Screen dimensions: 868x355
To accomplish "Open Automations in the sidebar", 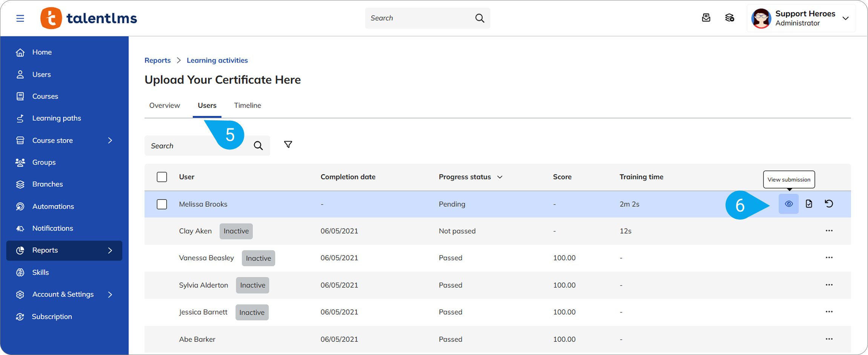I will 53,206.
